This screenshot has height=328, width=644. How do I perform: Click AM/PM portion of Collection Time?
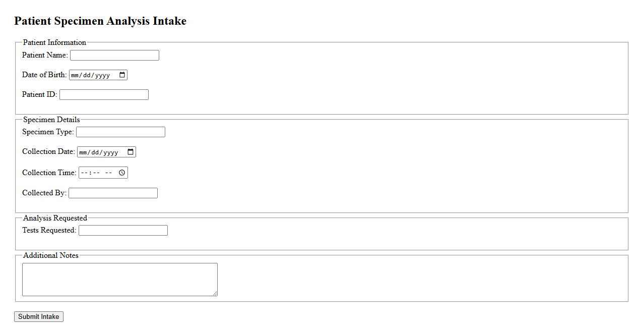click(x=108, y=173)
